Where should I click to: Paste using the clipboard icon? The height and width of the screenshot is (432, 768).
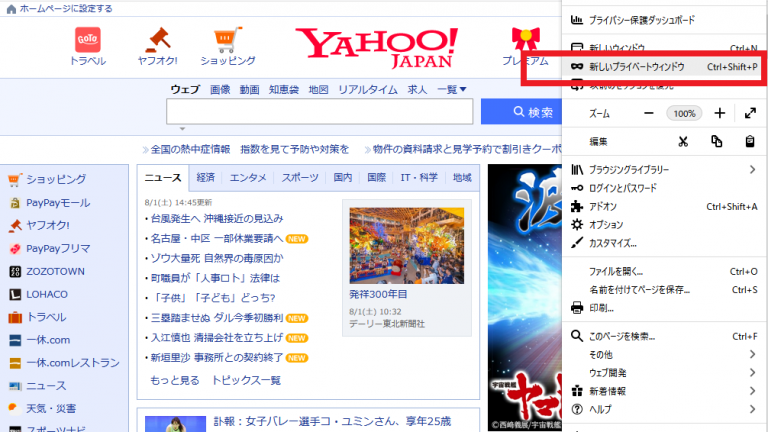tap(750, 142)
